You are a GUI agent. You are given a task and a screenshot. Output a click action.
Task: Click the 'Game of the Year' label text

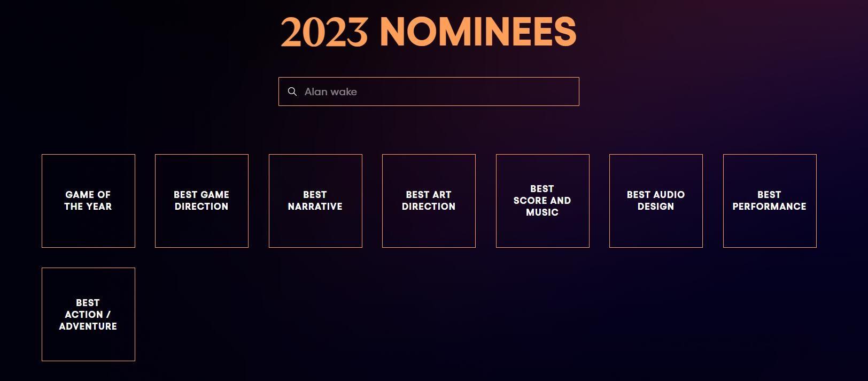[x=88, y=201]
